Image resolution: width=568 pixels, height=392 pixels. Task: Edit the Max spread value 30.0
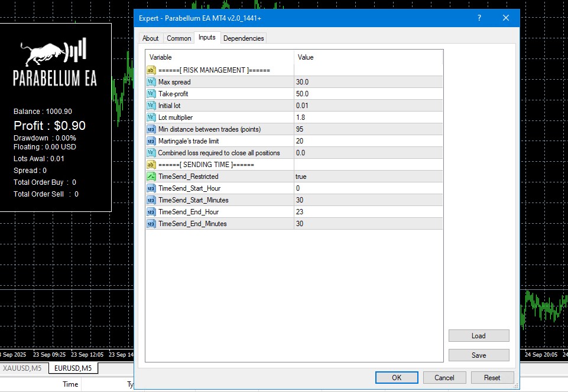tap(368, 82)
